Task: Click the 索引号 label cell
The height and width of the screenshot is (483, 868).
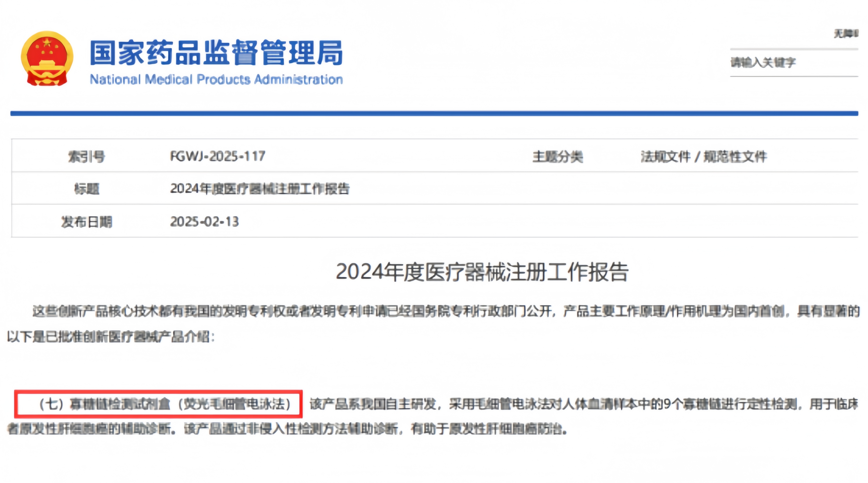Action: point(87,156)
